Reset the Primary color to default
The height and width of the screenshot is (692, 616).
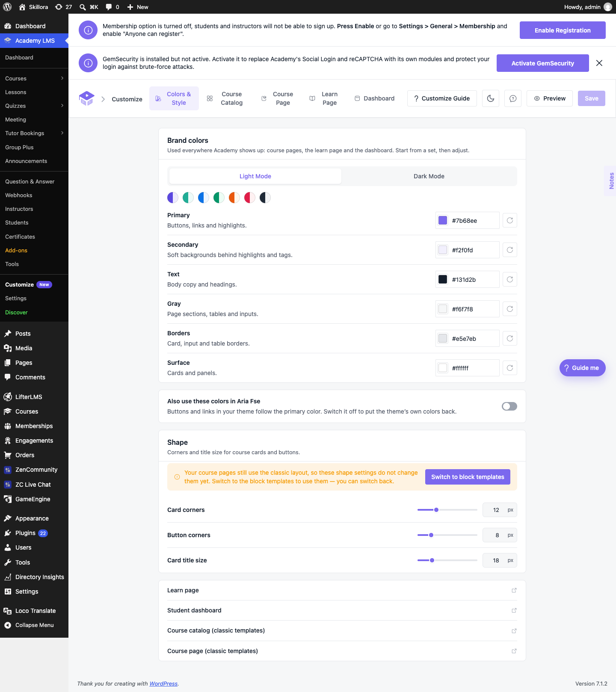tap(510, 220)
